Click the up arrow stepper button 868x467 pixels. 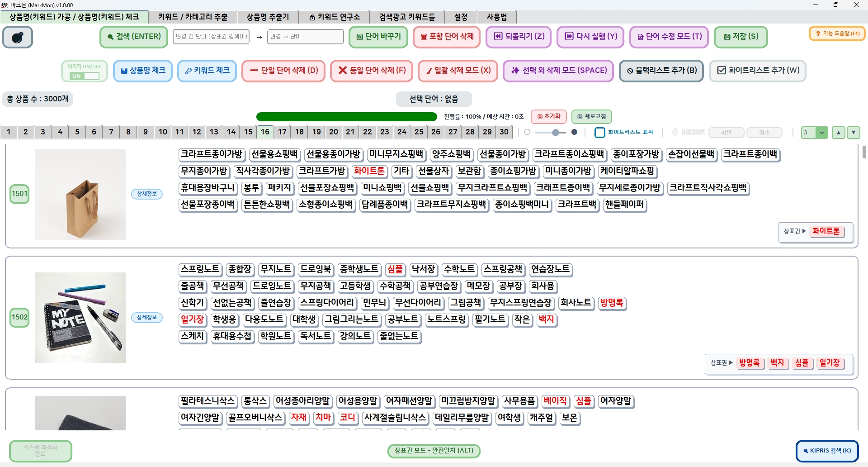pyautogui.click(x=839, y=133)
